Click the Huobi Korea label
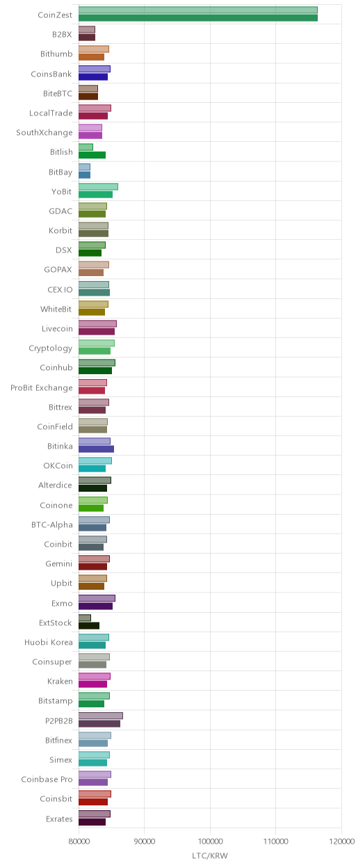This screenshot has width=356, height=868. coord(48,642)
